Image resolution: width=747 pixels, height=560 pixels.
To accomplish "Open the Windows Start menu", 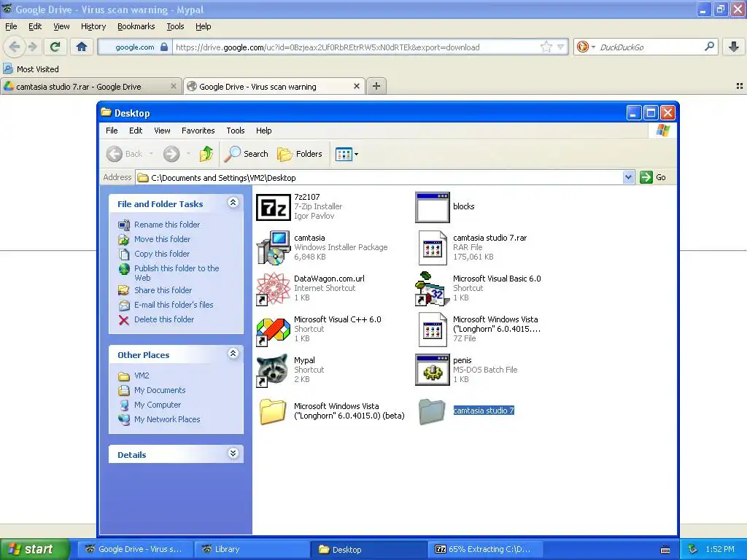I will tap(35, 549).
